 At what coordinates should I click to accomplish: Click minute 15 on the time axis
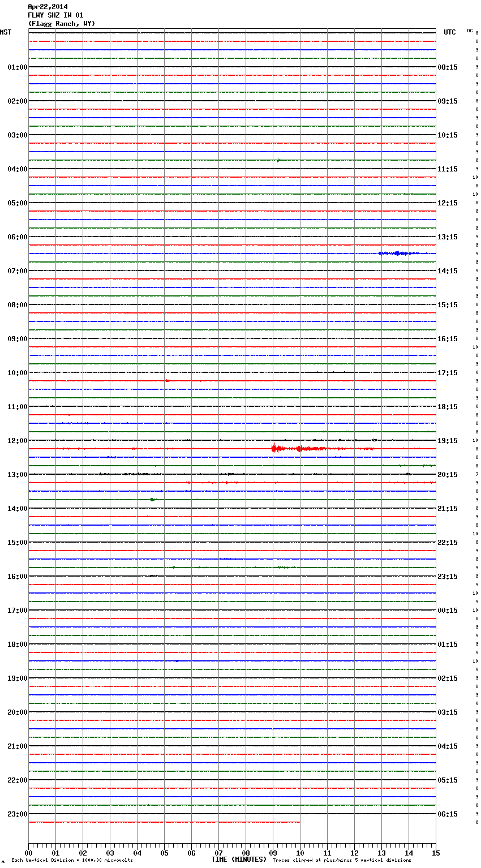[x=436, y=853]
